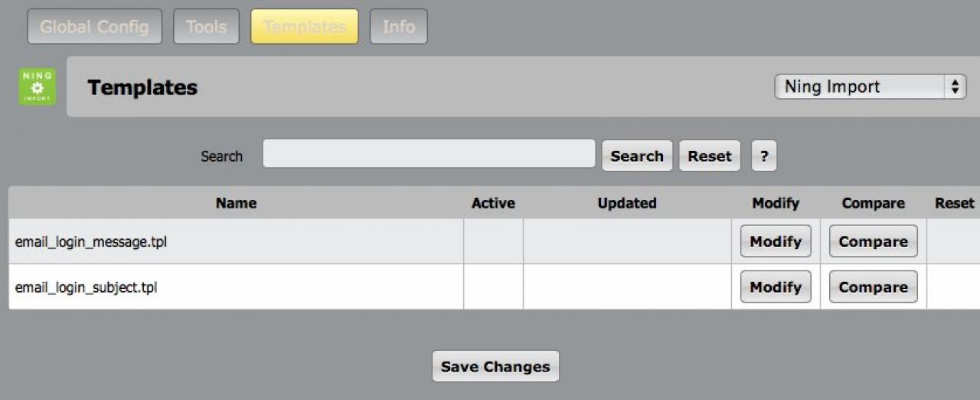
Task: Click the Reset button beside Search
Action: tap(709, 156)
